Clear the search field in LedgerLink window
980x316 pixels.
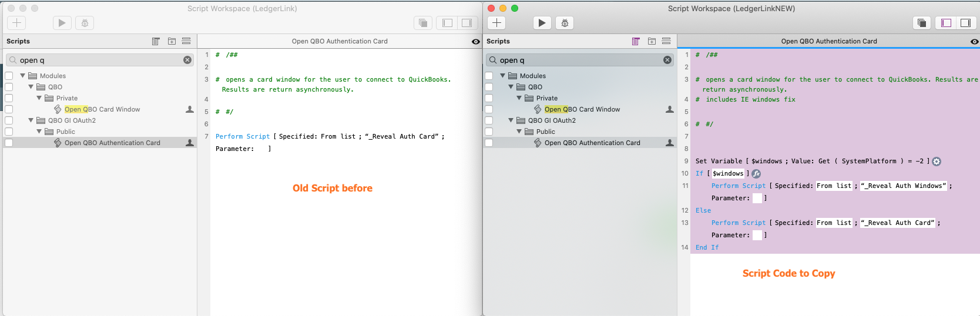coord(187,60)
